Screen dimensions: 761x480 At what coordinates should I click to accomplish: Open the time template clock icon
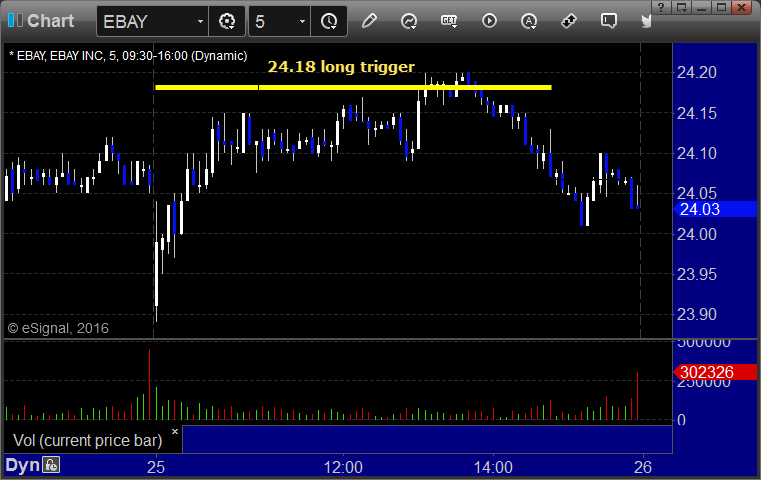329,21
